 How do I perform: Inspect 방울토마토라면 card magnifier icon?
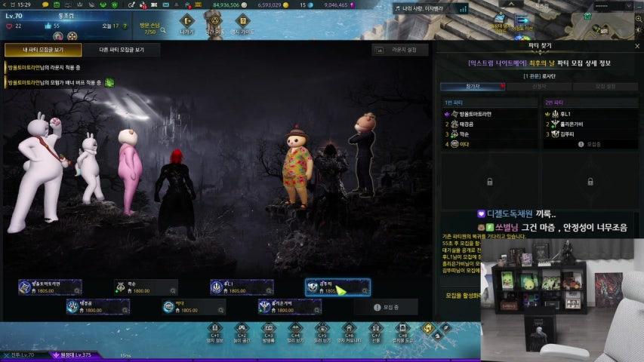[x=77, y=290]
